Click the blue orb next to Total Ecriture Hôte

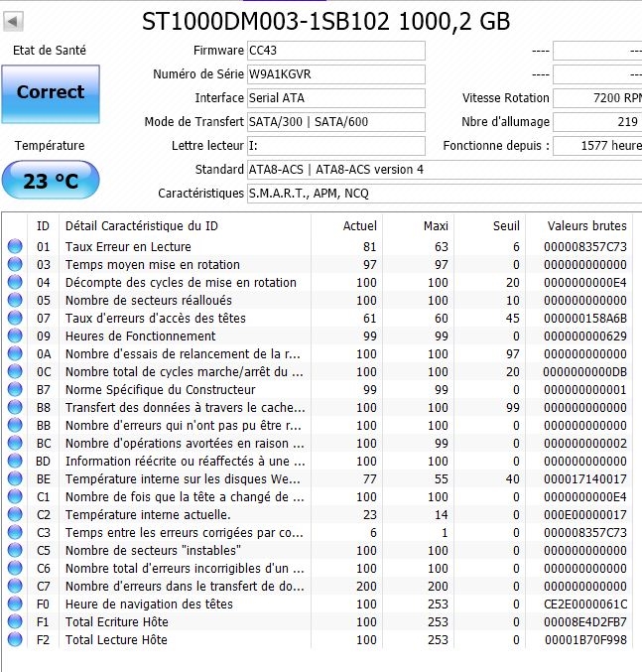tap(15, 622)
